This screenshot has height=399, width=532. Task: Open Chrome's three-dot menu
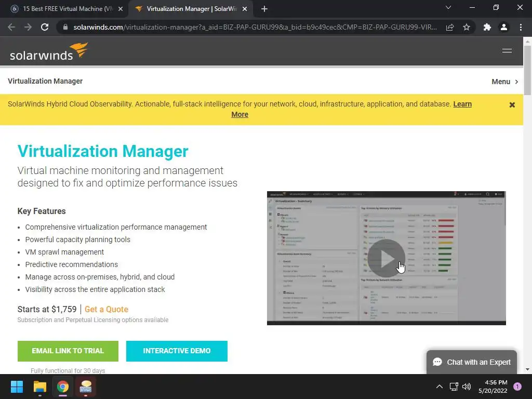[521, 27]
